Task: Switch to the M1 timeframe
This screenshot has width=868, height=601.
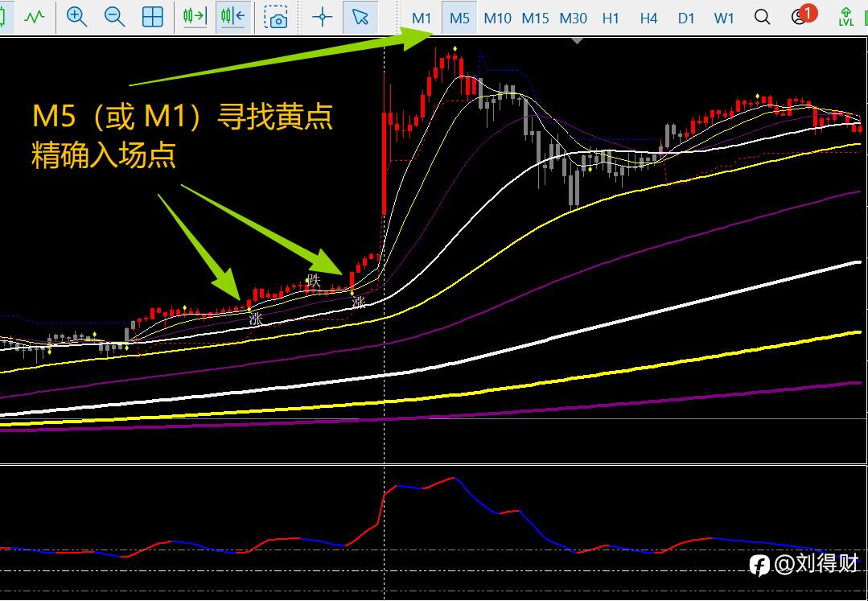Action: pyautogui.click(x=422, y=19)
